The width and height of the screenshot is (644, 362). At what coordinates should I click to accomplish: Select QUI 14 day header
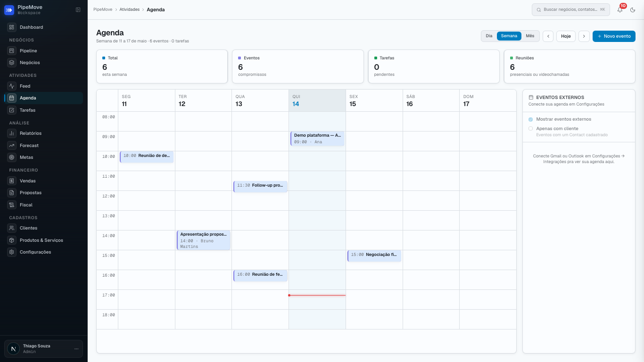click(x=317, y=100)
